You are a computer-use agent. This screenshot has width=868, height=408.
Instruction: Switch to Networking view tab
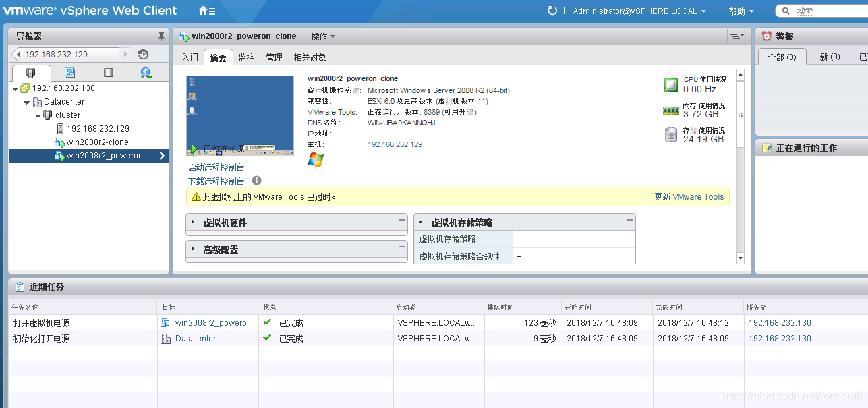pos(146,73)
